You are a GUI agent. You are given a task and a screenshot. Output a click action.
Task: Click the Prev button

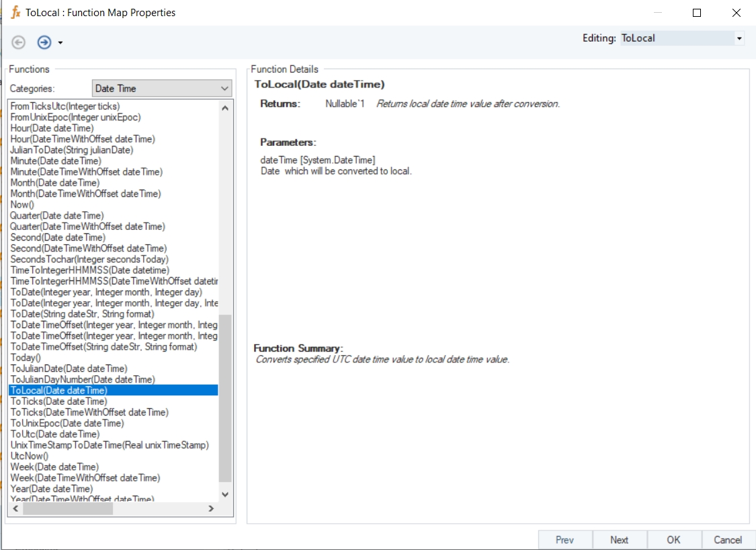[x=564, y=539]
